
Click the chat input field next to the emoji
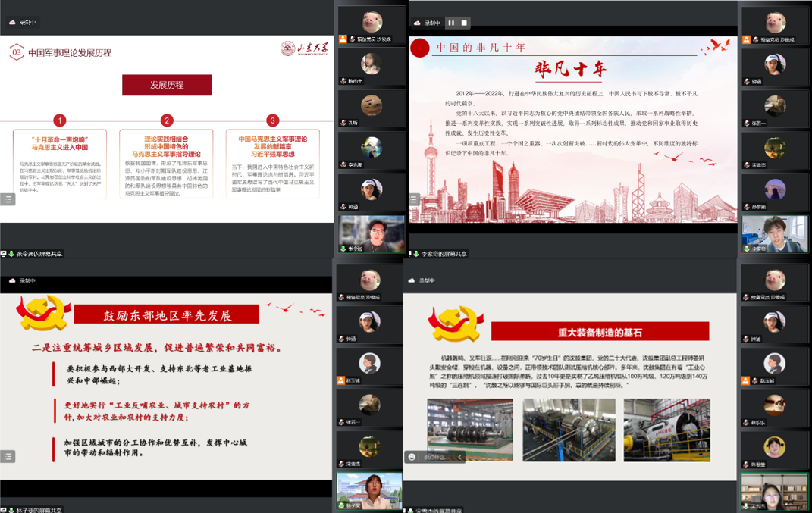click(436, 457)
